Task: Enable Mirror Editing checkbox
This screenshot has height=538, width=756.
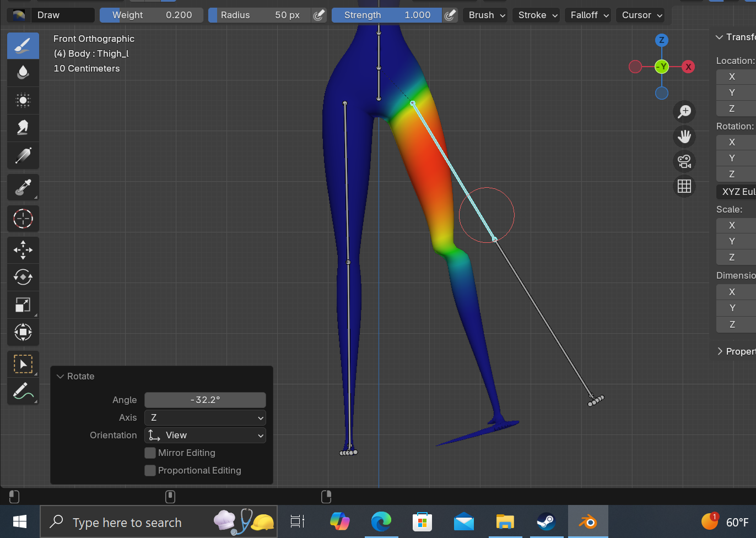Action: 150,453
